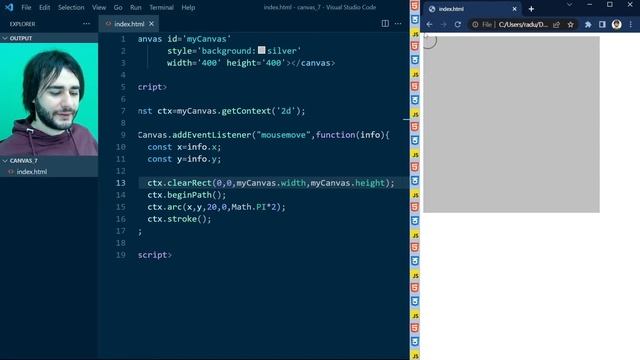
Task: Click the getContext('2d') line
Action: point(222,111)
